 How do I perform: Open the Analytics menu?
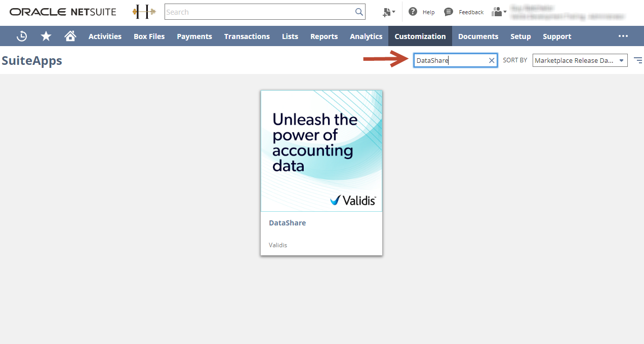[x=366, y=36]
